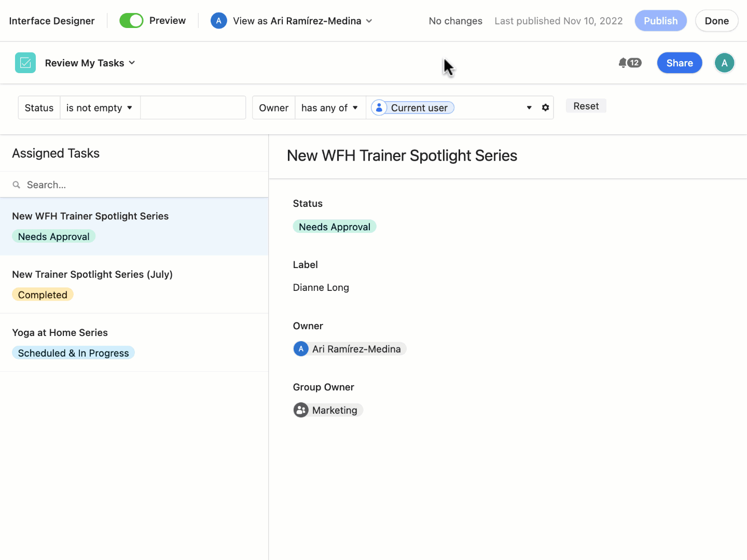This screenshot has width=747, height=560.
Task: Open the 'is not empty' condition dropdown
Action: click(100, 107)
